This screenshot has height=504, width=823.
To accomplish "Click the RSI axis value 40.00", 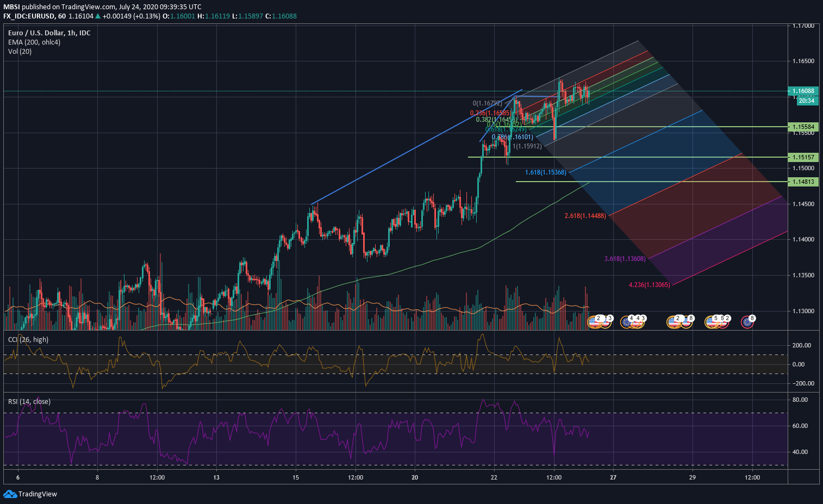I will point(800,452).
